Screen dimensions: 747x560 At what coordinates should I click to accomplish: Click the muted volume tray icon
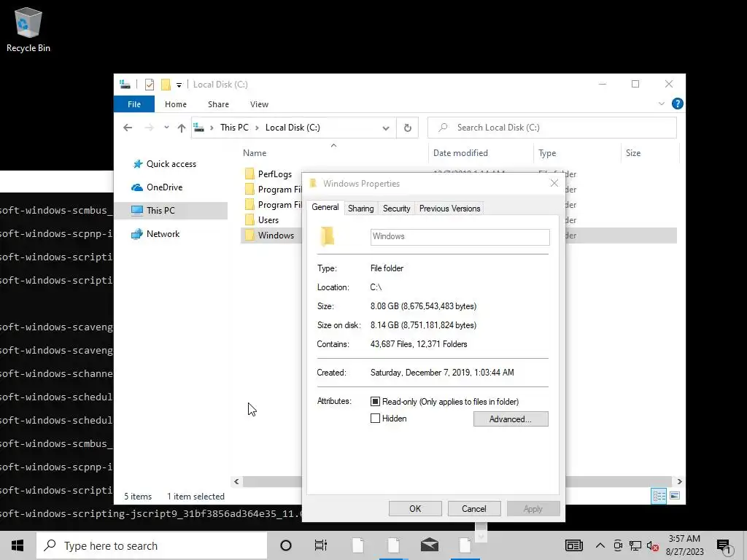653,546
